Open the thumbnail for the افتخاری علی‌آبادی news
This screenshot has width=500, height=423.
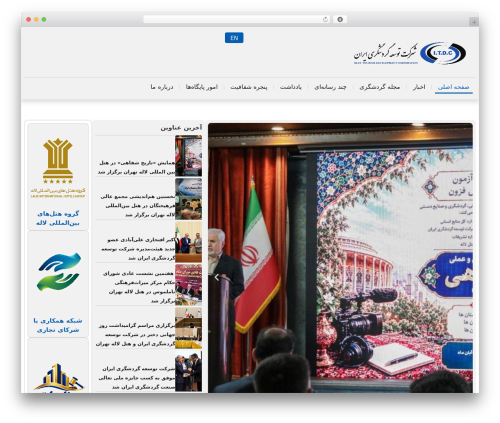click(x=188, y=242)
